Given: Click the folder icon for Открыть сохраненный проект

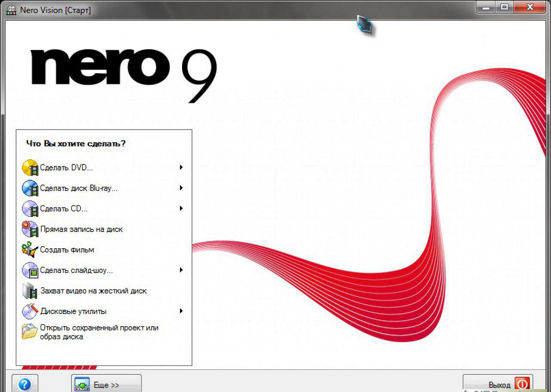Looking at the screenshot, I should point(30,332).
